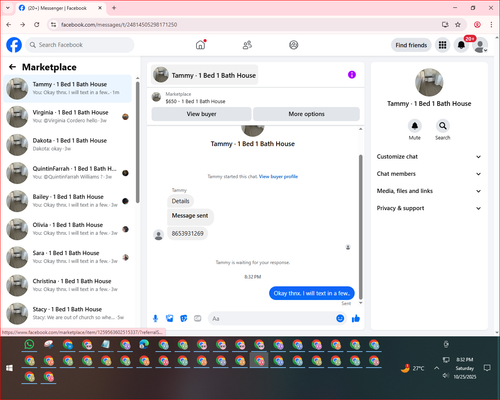Viewport: 500px width, 400px height.
Task: Open the Sara - 1 Bed 1 Bath House chat
Action: [x=68, y=257]
